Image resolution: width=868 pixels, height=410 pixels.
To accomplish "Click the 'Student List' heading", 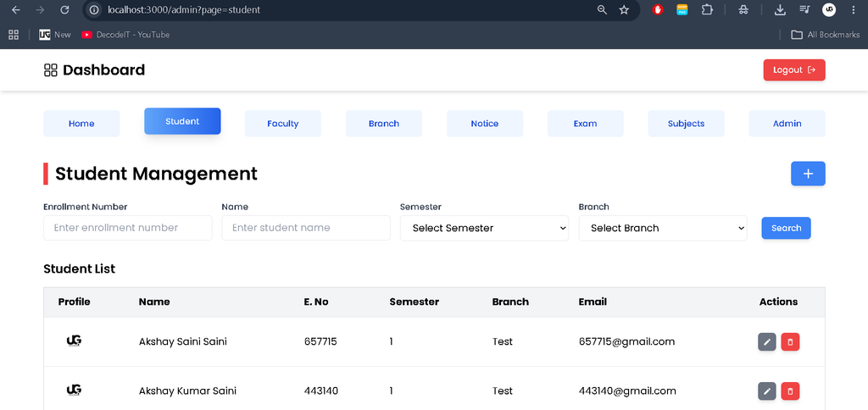I will (79, 269).
